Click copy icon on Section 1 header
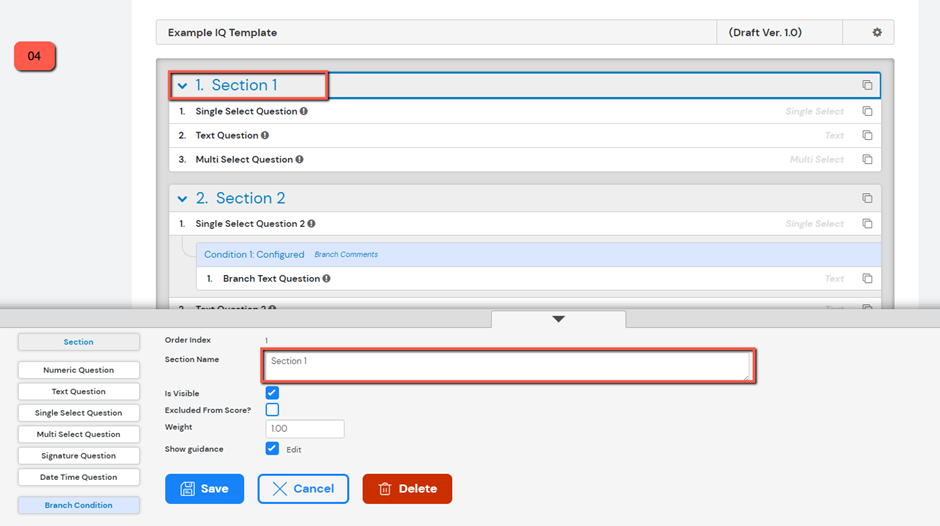940x526 pixels. [x=867, y=86]
